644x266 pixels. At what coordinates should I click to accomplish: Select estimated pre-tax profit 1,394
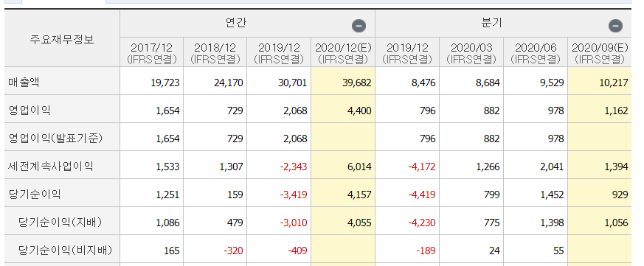pyautogui.click(x=616, y=167)
